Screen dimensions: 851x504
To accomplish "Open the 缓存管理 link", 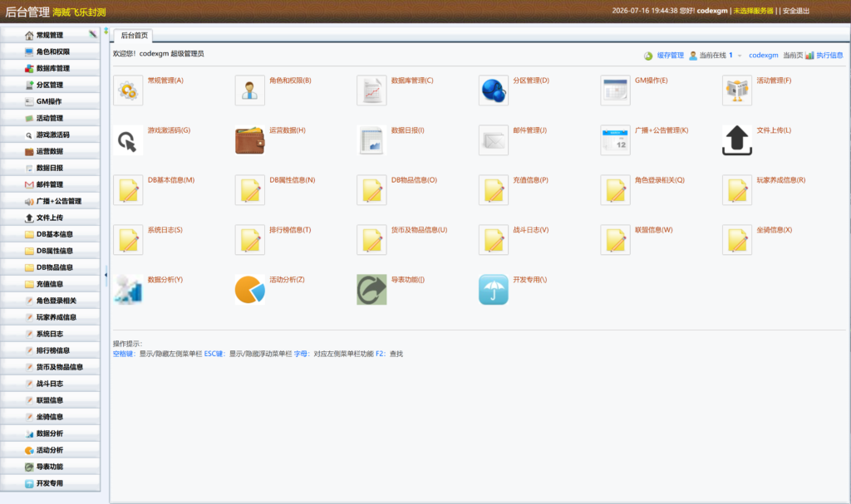I will click(671, 56).
